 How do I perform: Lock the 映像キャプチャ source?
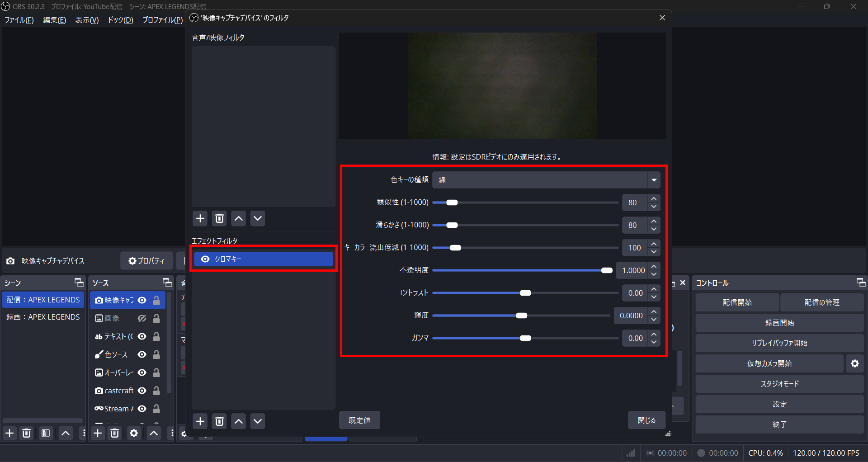(x=156, y=300)
